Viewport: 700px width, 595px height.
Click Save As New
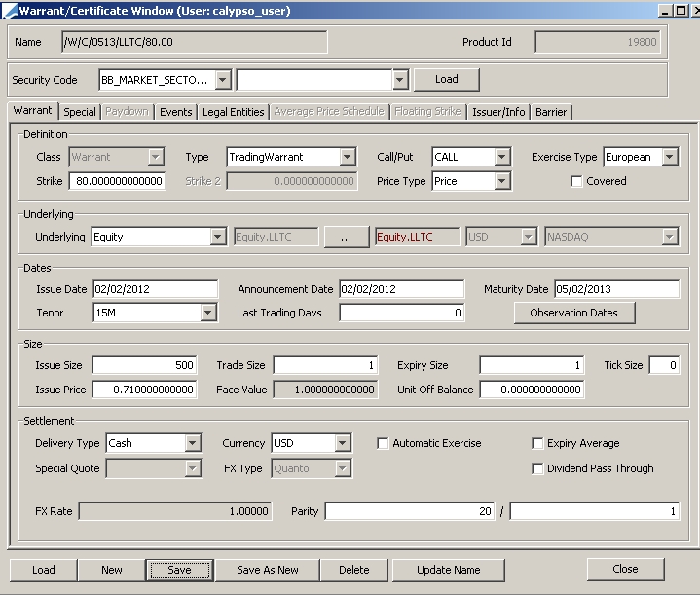pyautogui.click(x=268, y=570)
